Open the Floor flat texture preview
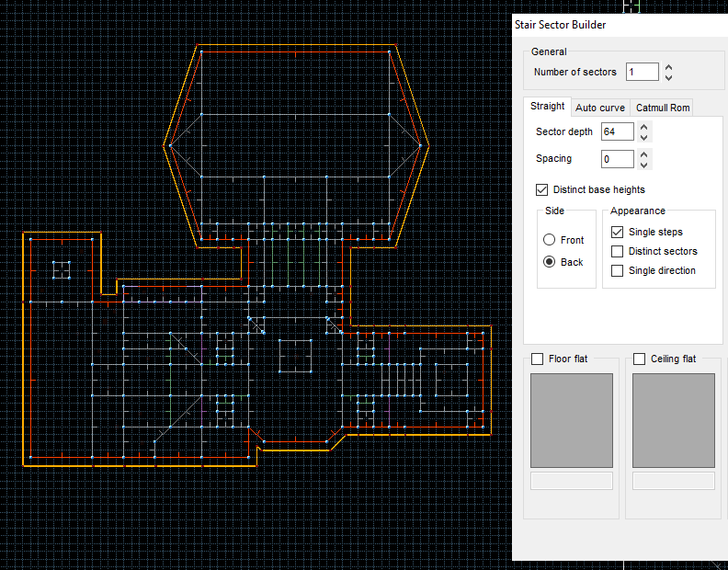This screenshot has height=570, width=728. 572,420
